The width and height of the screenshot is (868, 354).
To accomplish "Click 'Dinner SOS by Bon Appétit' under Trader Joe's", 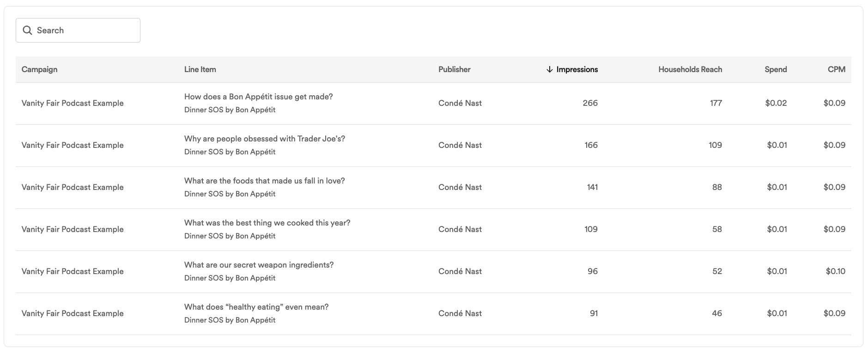I will coord(230,152).
